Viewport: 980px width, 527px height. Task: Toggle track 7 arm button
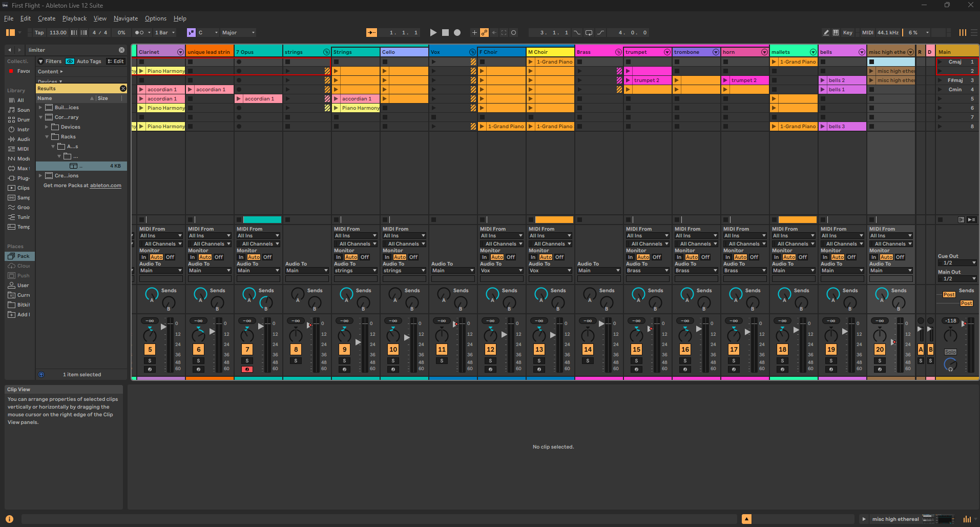247,369
